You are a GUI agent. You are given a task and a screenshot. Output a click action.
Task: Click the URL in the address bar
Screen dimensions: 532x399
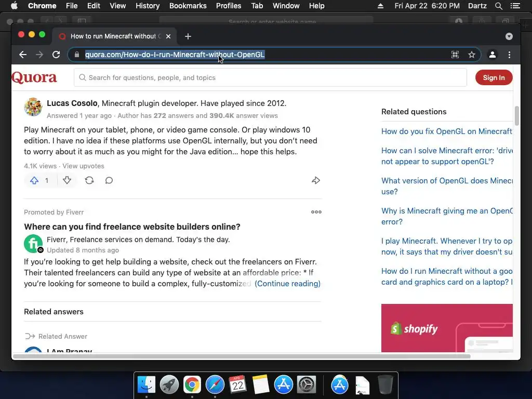click(x=175, y=55)
